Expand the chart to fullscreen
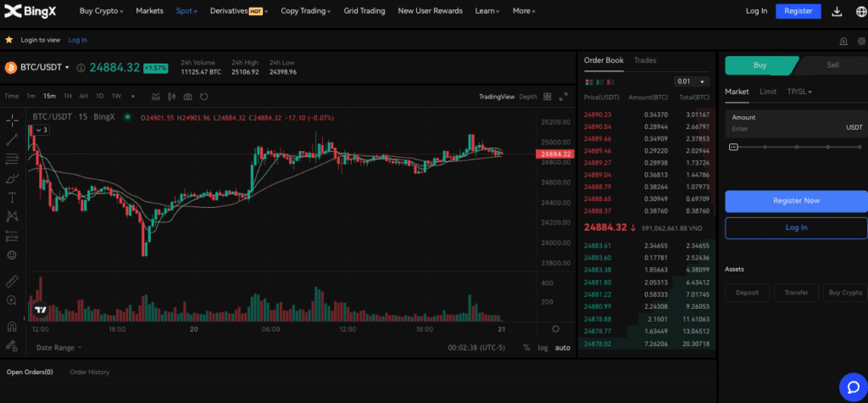The width and height of the screenshot is (868, 403). pyautogui.click(x=564, y=97)
